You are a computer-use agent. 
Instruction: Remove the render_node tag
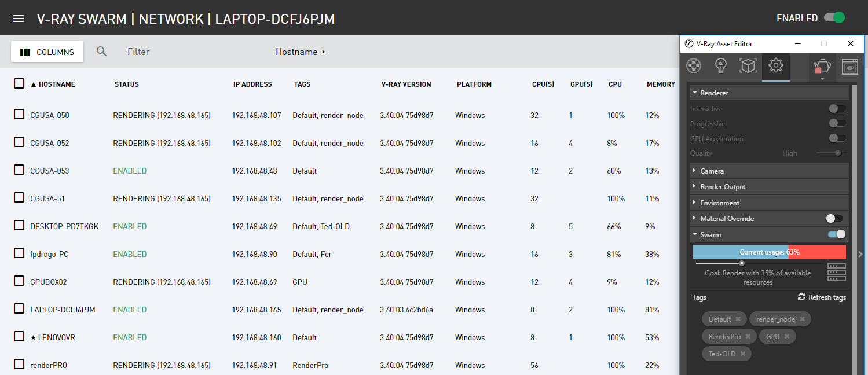click(802, 319)
